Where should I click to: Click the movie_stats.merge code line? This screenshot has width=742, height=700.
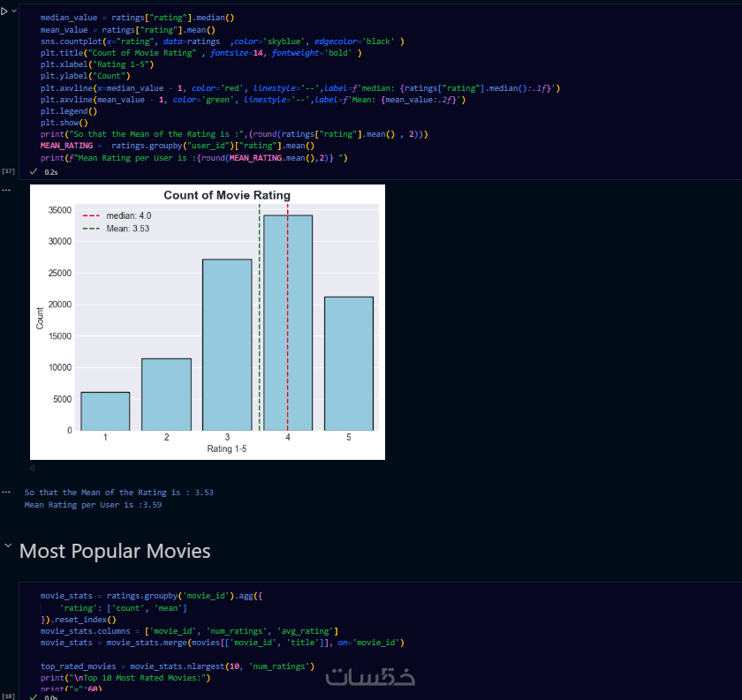coord(223,643)
